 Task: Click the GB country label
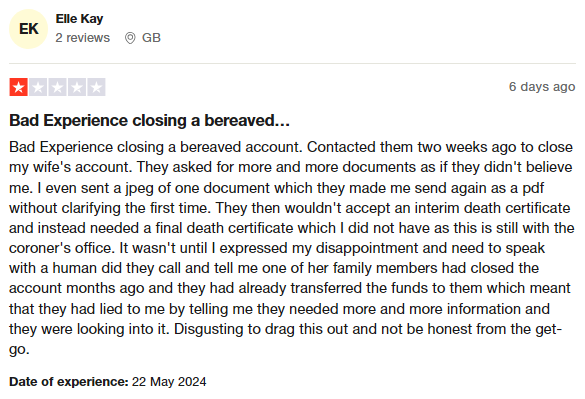[x=151, y=38]
